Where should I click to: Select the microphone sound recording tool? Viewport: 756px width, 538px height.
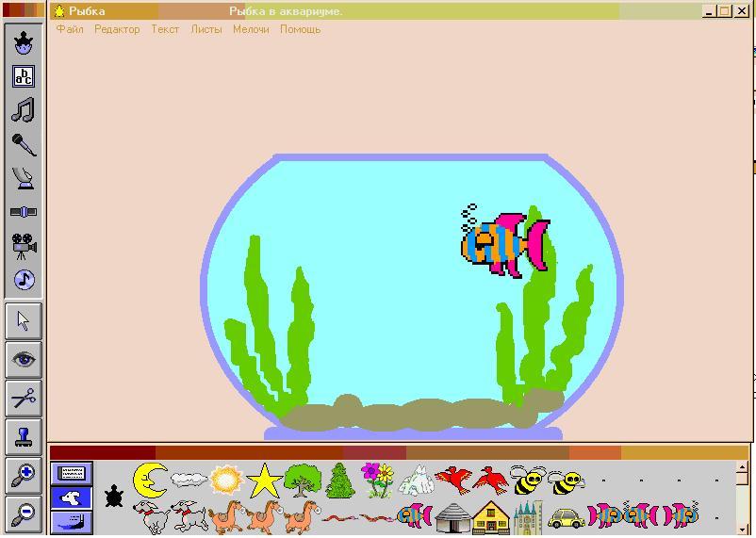point(24,144)
